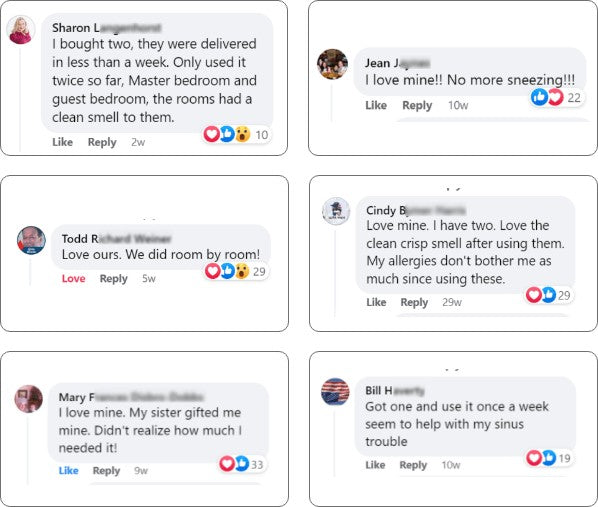The image size is (598, 507).
Task: Toggle the red Love reaction on Todd's comment
Action: coord(73,278)
